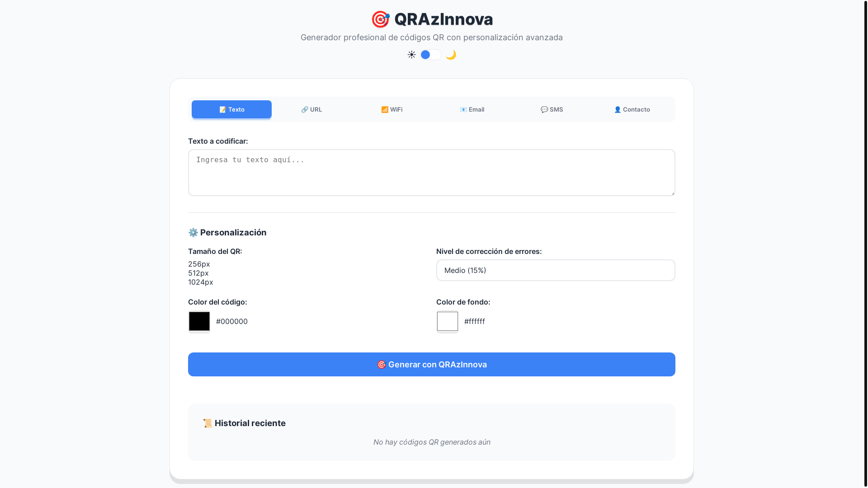Focus the 'Ingresa tu texto aquí' text area

point(432,173)
